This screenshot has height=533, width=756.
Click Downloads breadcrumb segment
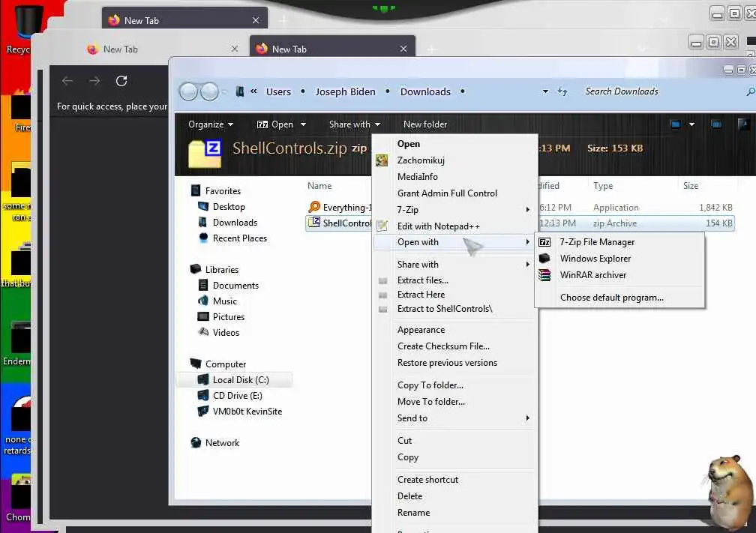(x=425, y=91)
